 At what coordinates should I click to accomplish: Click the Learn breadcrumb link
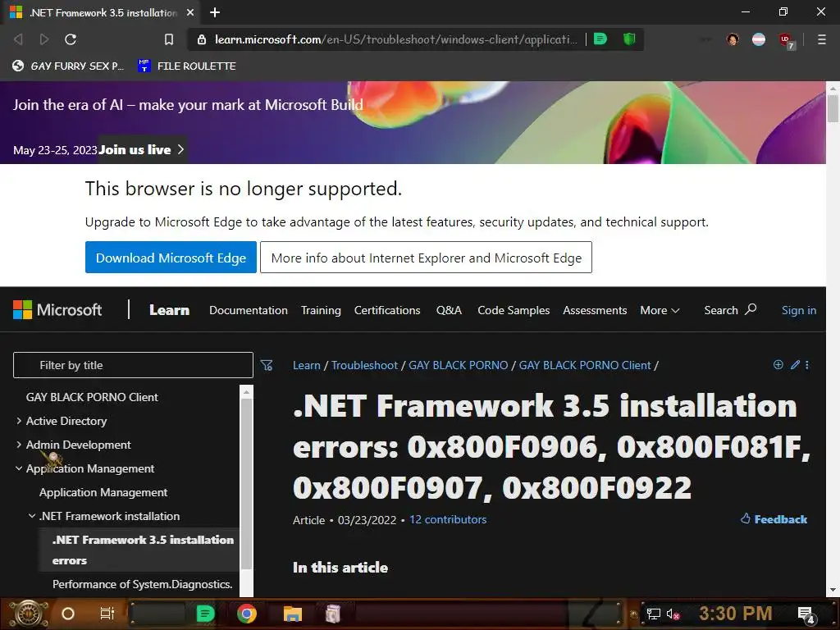(307, 365)
